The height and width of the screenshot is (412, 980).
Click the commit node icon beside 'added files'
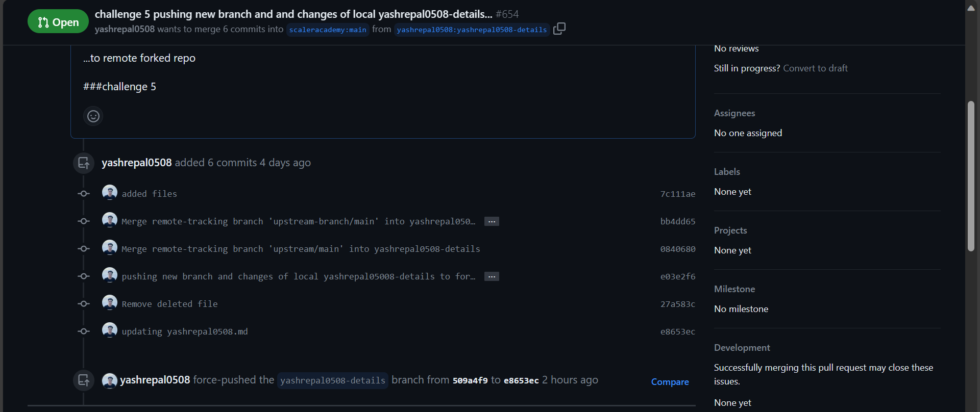pos(83,193)
